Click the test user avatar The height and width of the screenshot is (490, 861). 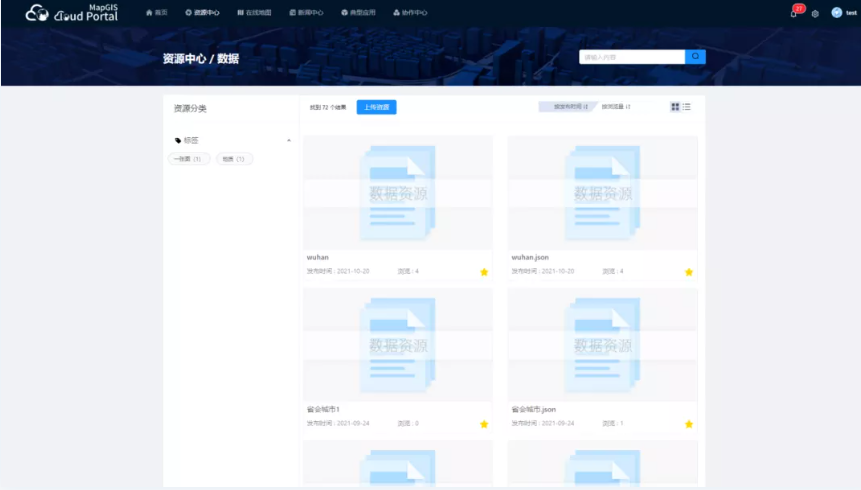pyautogui.click(x=836, y=13)
